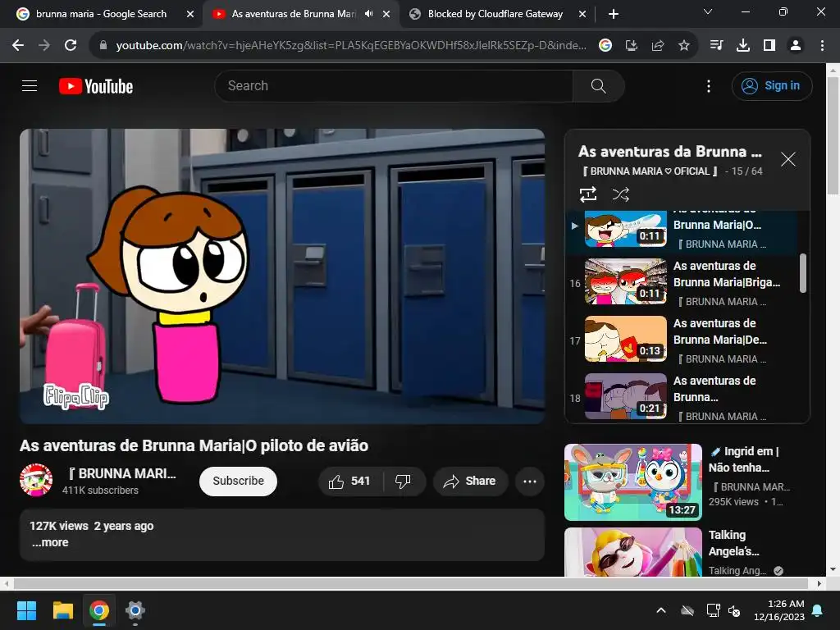840x630 pixels.
Task: Open 'As aventuras de Brunna Maria|Briga...' title
Action: tap(727, 274)
